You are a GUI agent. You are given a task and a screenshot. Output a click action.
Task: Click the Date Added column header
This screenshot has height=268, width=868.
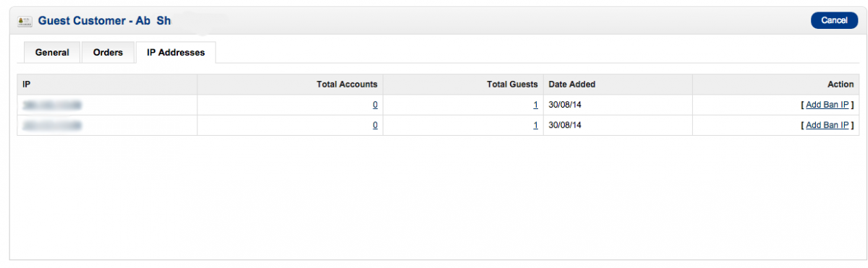click(x=618, y=85)
